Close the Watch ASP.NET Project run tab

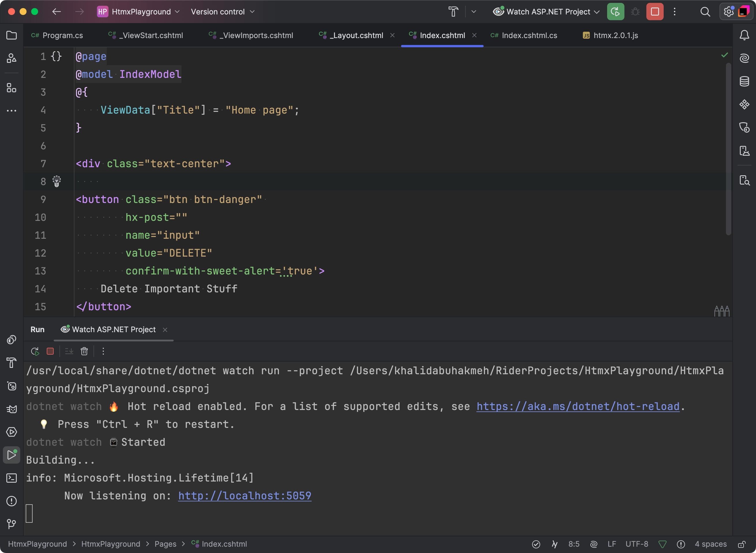pos(165,330)
